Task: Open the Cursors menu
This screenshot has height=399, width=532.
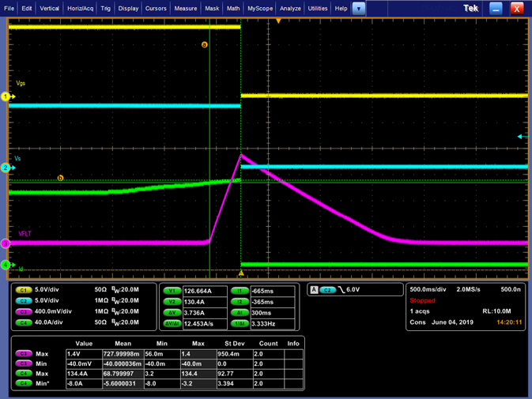Action: point(156,9)
